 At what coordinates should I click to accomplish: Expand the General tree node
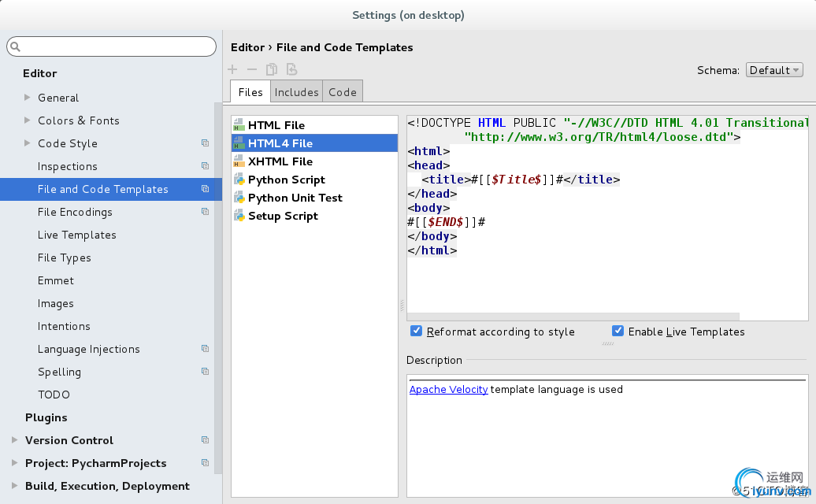(x=27, y=98)
